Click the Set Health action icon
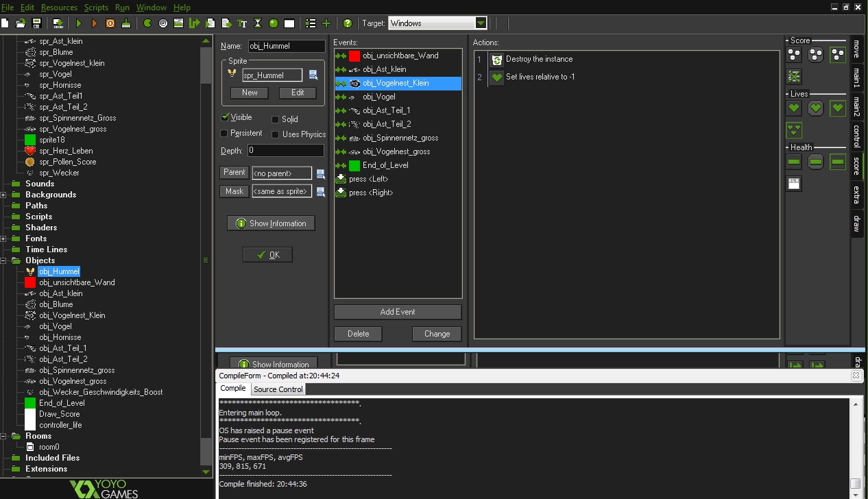 tap(794, 162)
